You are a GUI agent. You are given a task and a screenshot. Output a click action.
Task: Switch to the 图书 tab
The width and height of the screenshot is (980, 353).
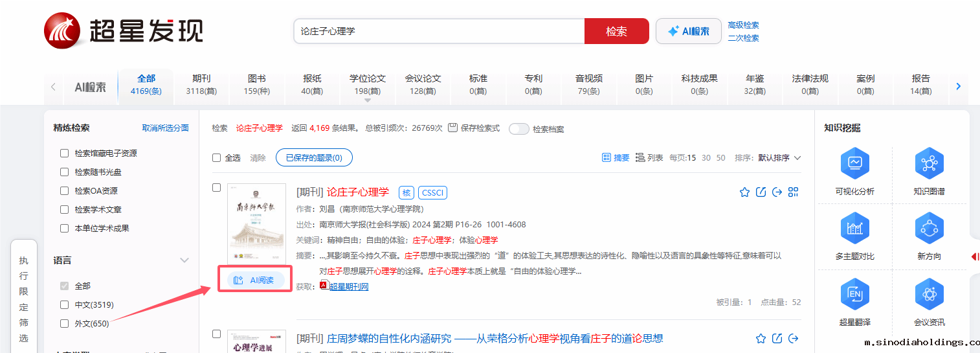(257, 84)
